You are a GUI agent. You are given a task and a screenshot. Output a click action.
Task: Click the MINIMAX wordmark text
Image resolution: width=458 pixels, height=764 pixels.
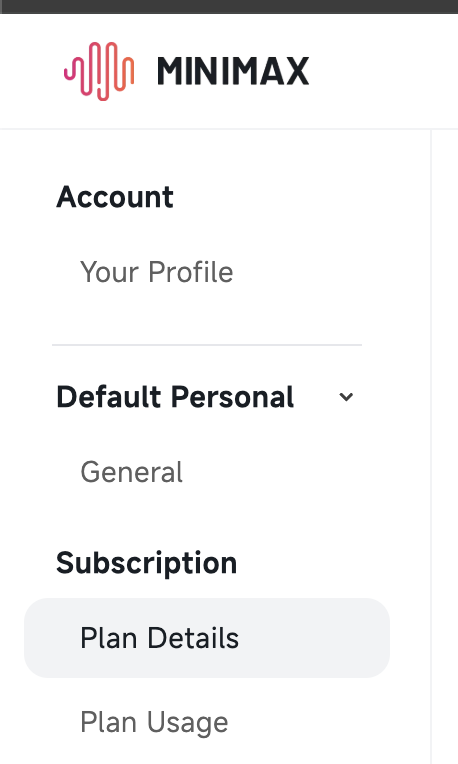pos(233,71)
